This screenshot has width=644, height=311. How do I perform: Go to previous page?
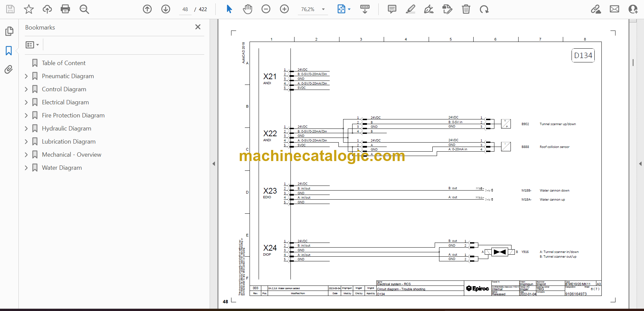tap(147, 9)
